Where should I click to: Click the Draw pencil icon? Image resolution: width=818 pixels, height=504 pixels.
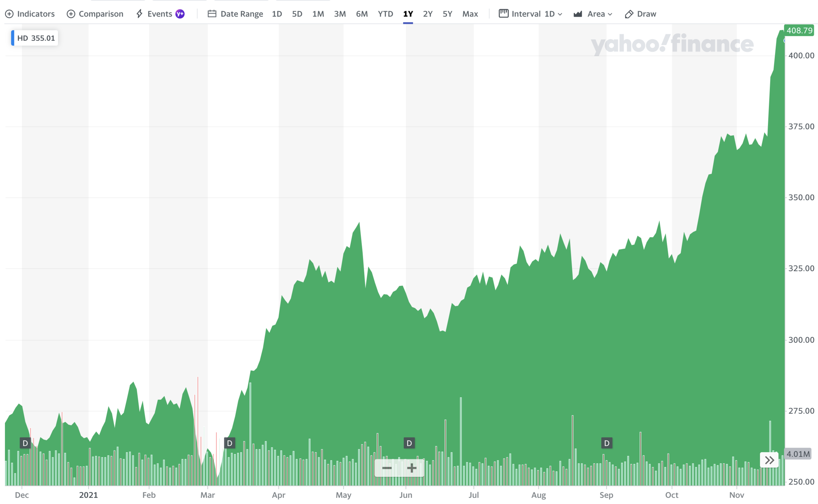(629, 14)
